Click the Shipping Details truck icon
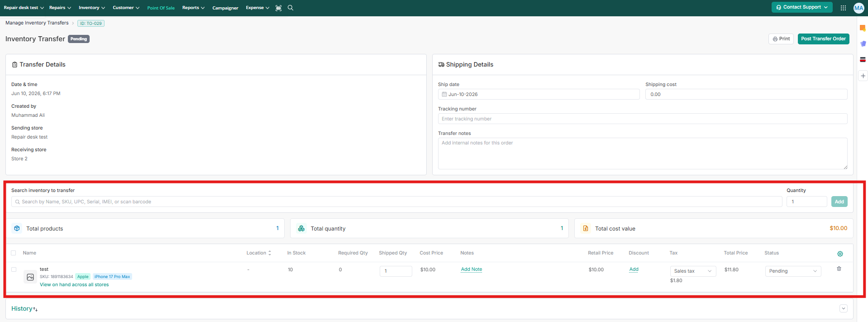 (441, 65)
